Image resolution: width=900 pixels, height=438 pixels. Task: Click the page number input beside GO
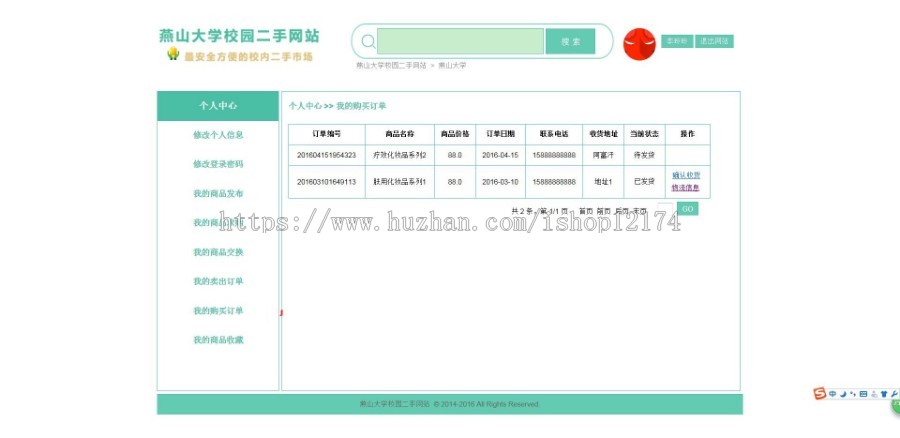665,209
